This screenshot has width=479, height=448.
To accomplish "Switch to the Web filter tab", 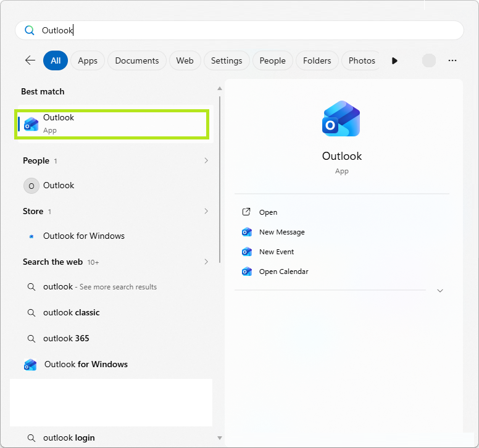I will [x=185, y=60].
